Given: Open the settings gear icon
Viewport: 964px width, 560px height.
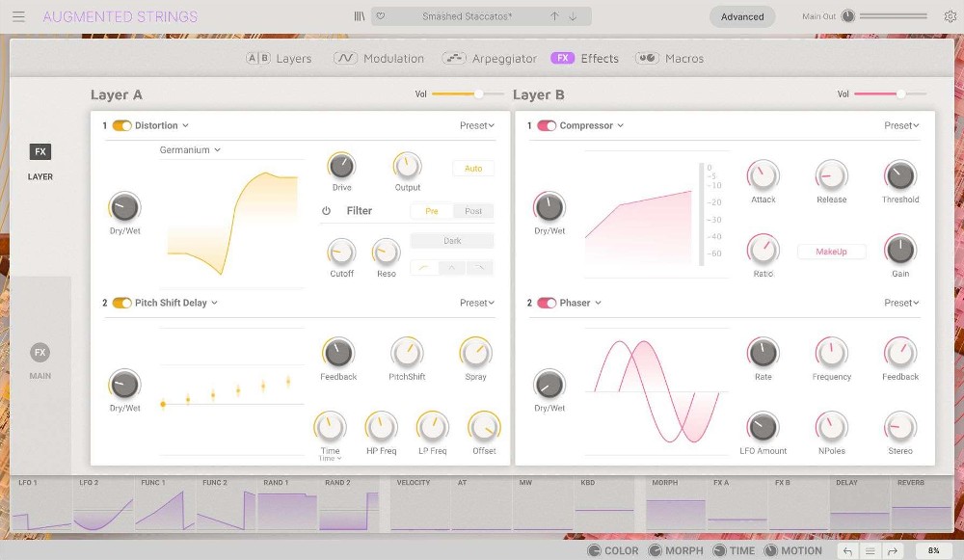Looking at the screenshot, I should pyautogui.click(x=951, y=16).
